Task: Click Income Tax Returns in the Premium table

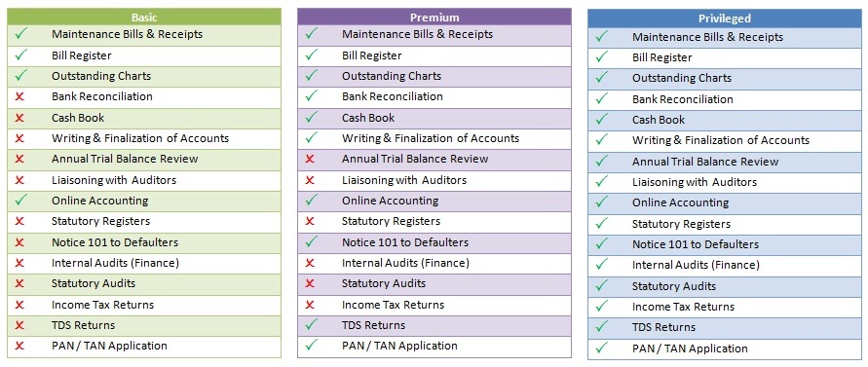Action: click(x=393, y=305)
